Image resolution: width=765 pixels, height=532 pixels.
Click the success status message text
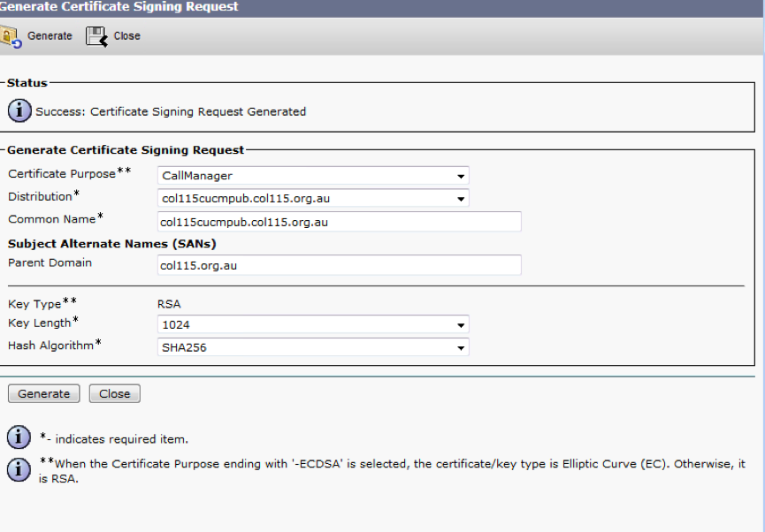tap(171, 111)
